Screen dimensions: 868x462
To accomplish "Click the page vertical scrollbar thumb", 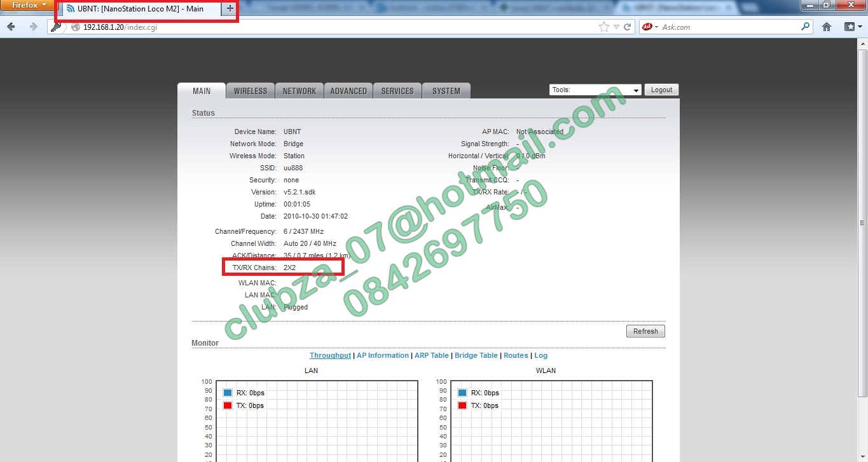I will pyautogui.click(x=862, y=222).
